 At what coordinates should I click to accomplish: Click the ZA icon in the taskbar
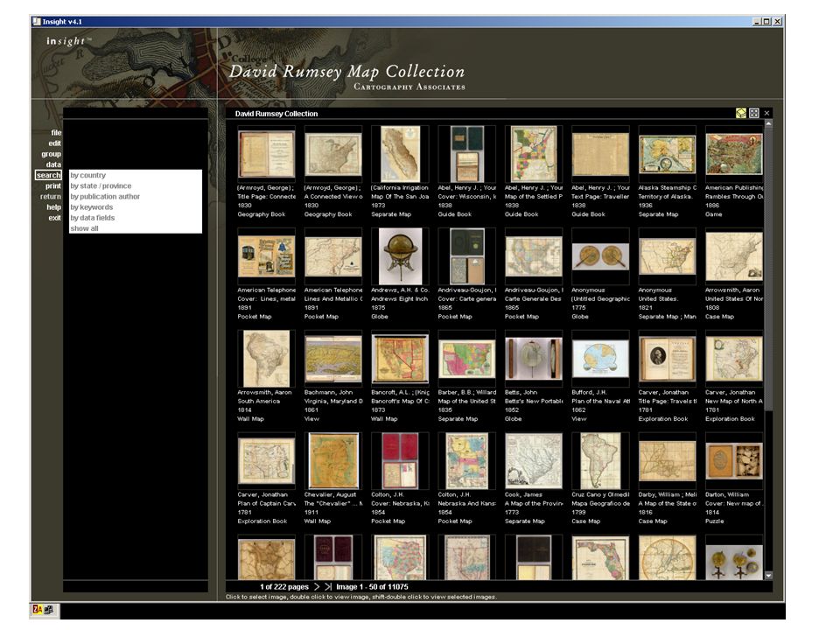[x=38, y=609]
